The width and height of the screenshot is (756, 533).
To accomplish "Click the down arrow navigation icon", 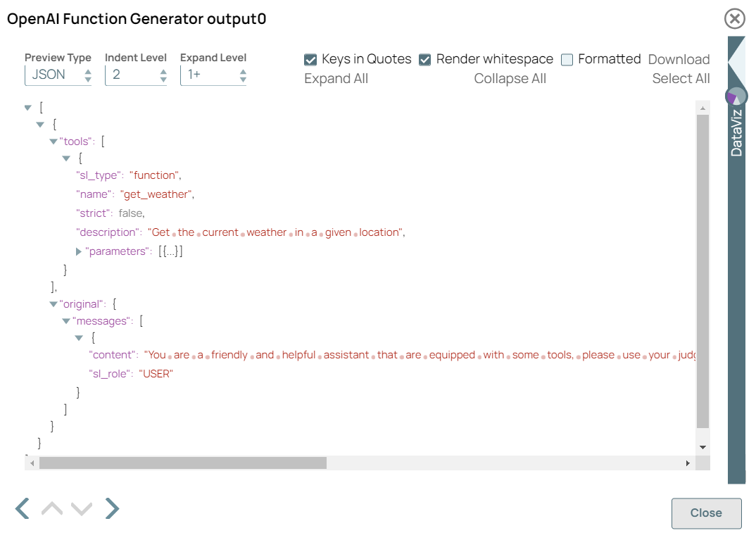I will coord(81,508).
